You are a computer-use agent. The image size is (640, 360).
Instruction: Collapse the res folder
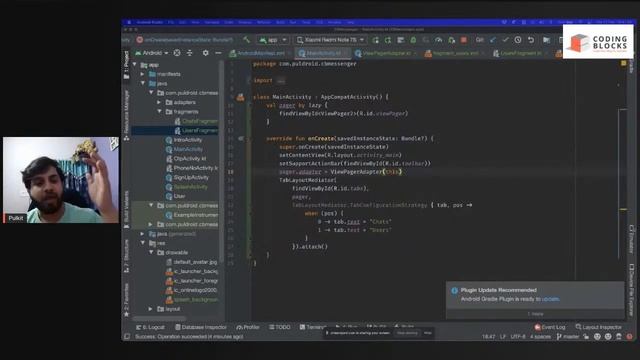tap(143, 243)
